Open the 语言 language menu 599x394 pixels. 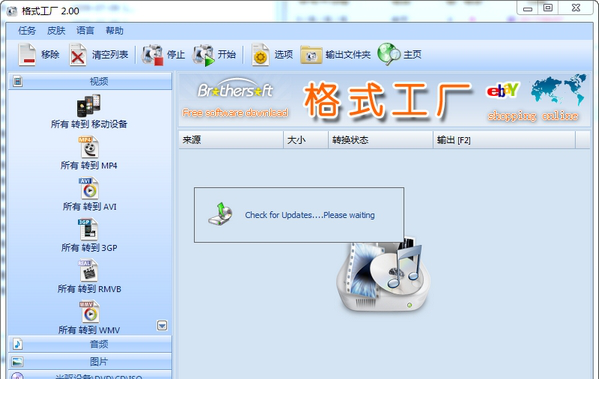tap(85, 31)
